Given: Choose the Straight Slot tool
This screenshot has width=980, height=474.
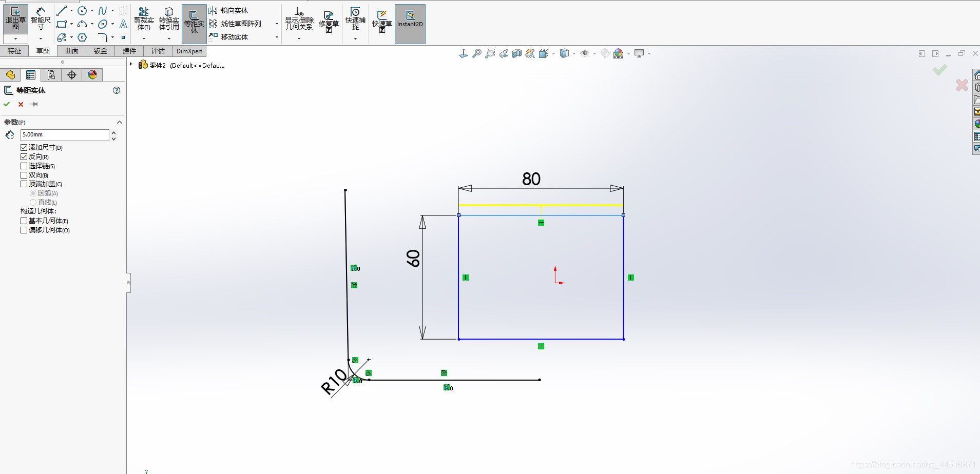Looking at the screenshot, I should tap(62, 37).
